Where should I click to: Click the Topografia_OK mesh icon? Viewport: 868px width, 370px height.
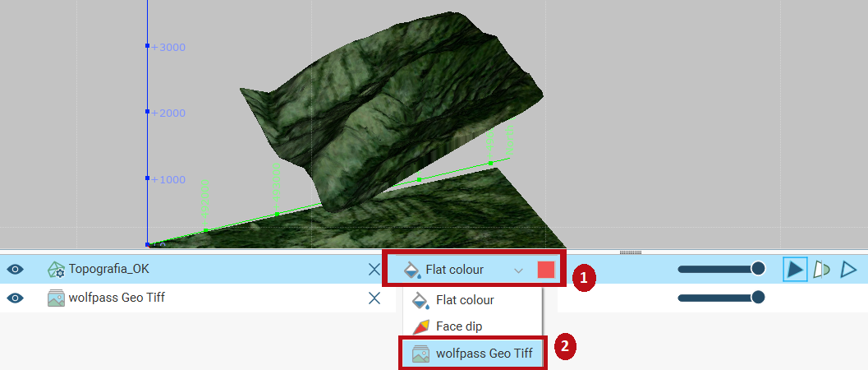(x=56, y=270)
